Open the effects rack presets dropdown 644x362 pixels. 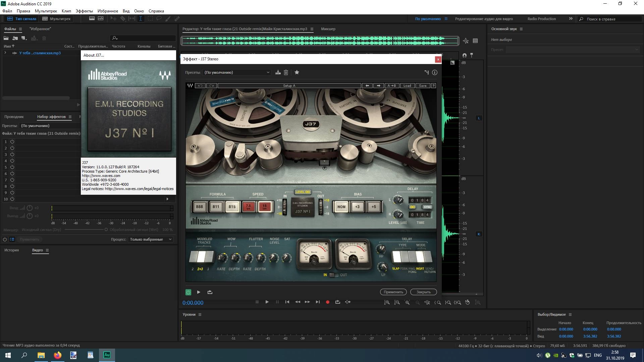coord(50,126)
